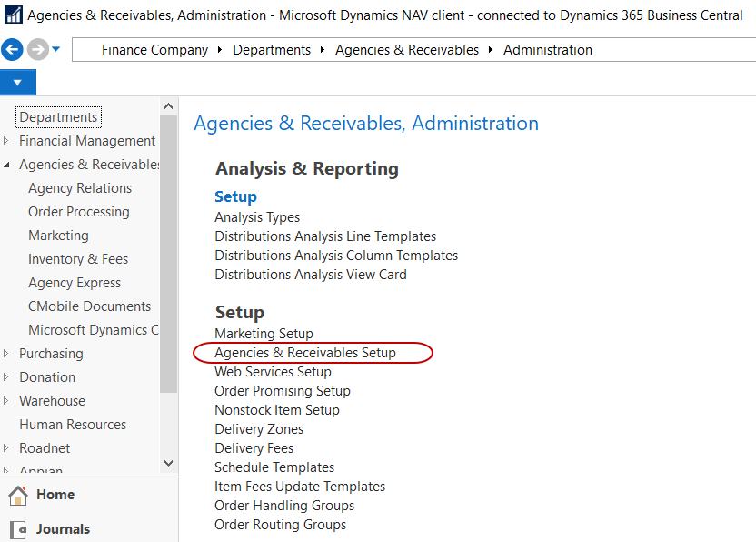
Task: Click the Home icon in navigation pane
Action: tap(17, 496)
